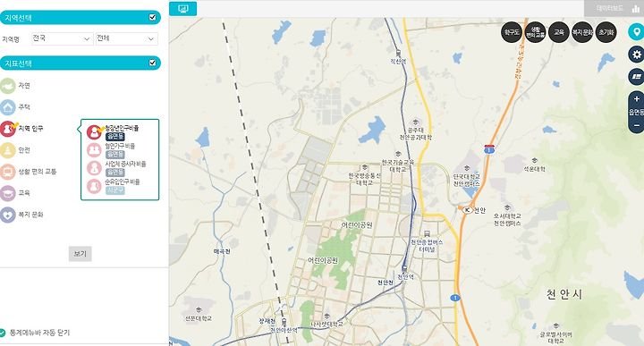Open the 전국 region dropdown
644x346 pixels.
(x=62, y=38)
